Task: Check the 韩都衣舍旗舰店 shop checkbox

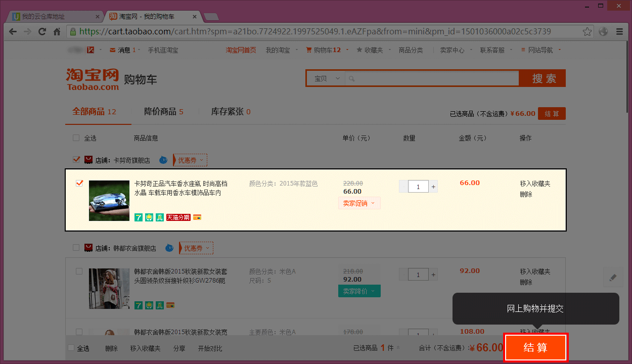Action: point(76,247)
